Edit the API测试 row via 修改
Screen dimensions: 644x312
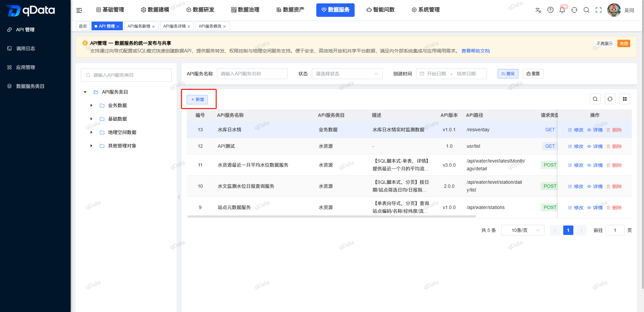pyautogui.click(x=576, y=146)
